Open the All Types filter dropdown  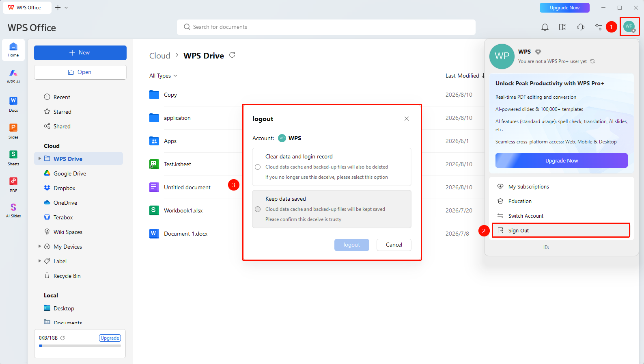click(163, 76)
